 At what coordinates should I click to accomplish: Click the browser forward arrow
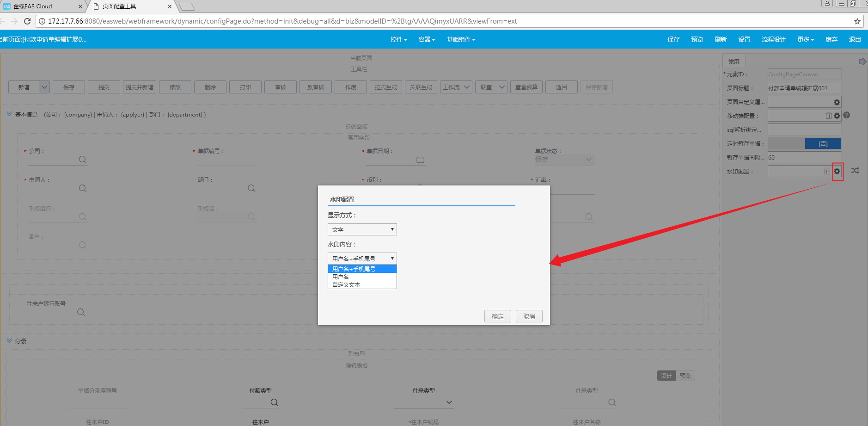click(x=14, y=21)
